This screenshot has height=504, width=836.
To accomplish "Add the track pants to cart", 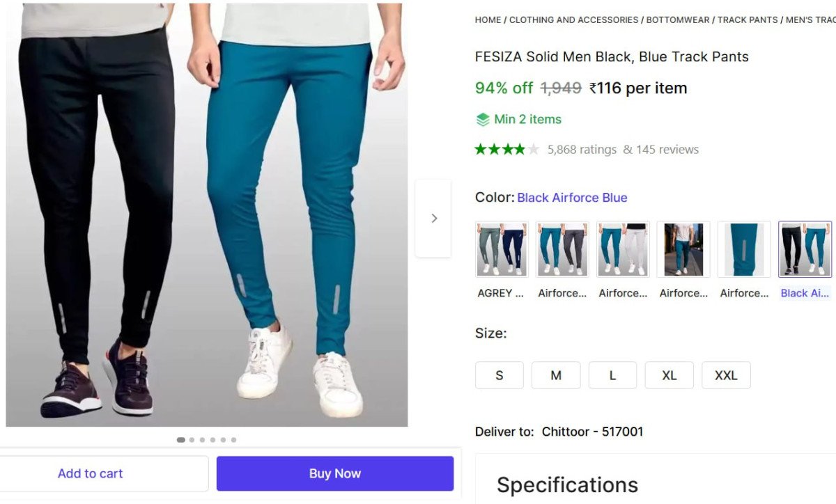I will (x=91, y=473).
